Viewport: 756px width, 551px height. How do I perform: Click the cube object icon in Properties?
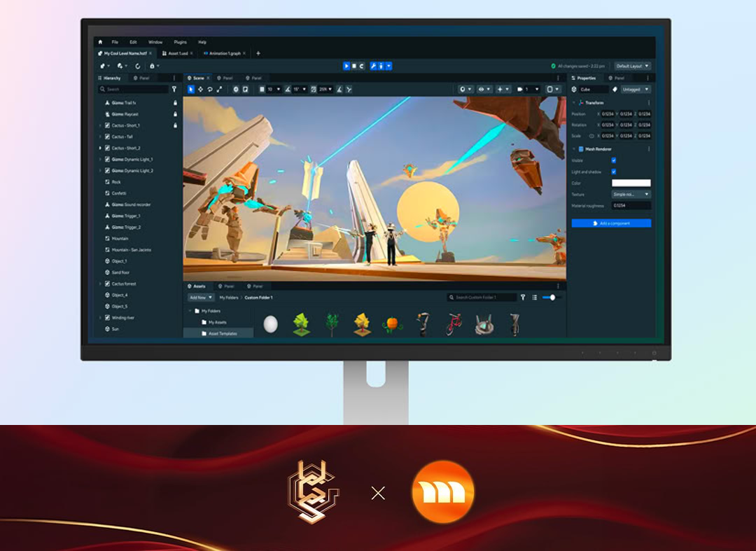(574, 89)
